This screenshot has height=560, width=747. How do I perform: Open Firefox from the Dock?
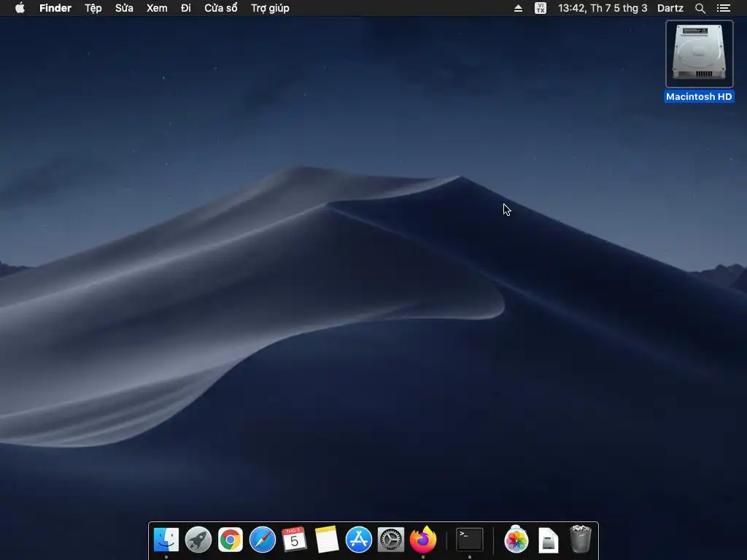click(x=423, y=540)
